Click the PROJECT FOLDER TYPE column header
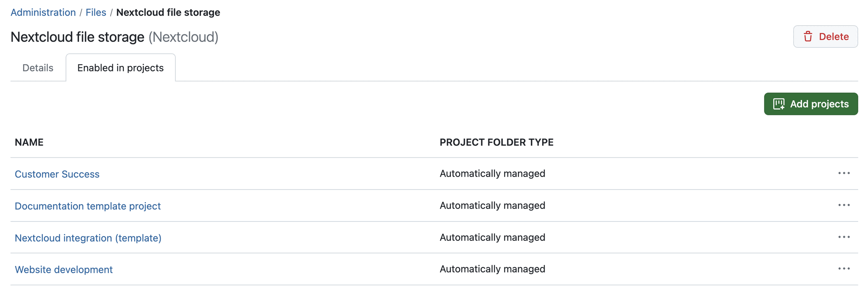Screen dimensions: 868x292 coord(496,142)
